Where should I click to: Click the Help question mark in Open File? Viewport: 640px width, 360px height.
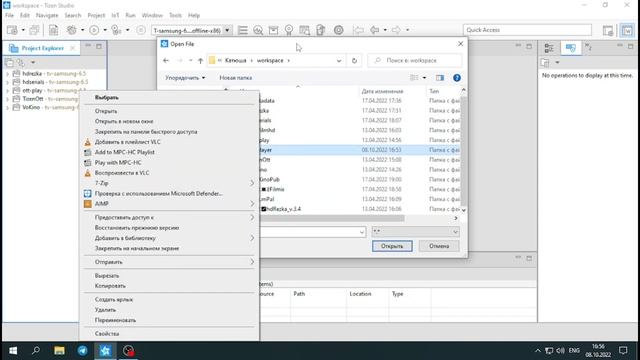(457, 78)
